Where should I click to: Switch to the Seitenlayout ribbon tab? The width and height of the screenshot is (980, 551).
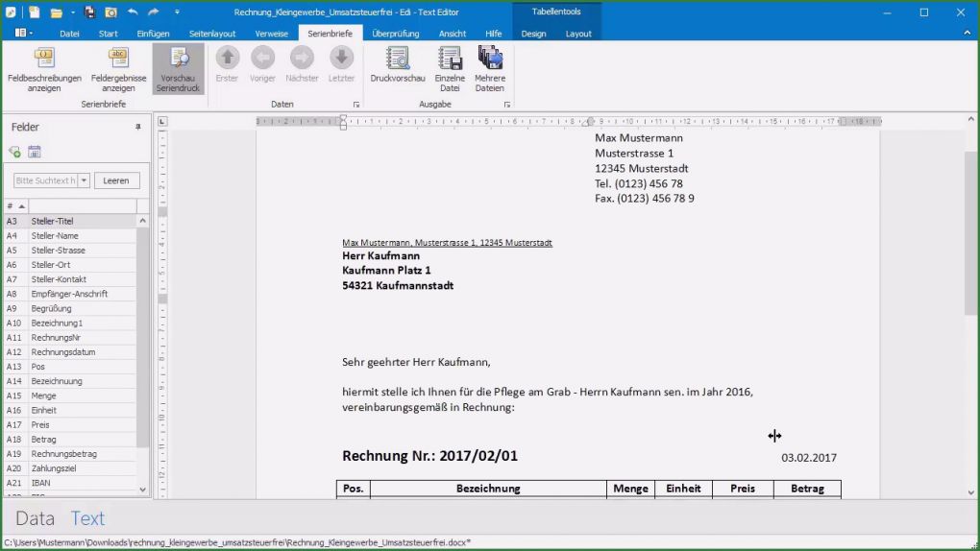(211, 34)
